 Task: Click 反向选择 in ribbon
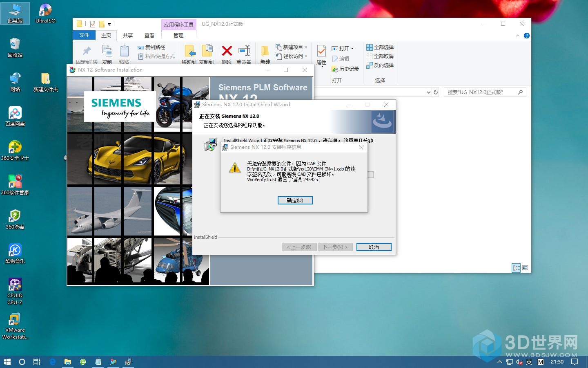coord(380,65)
